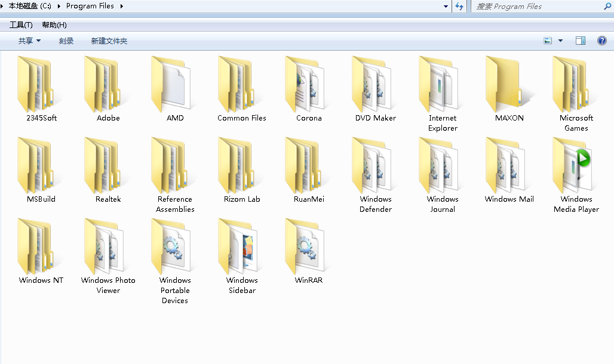Select the Windows Mail folder icon
This screenshot has height=364, width=614.
pos(505,165)
